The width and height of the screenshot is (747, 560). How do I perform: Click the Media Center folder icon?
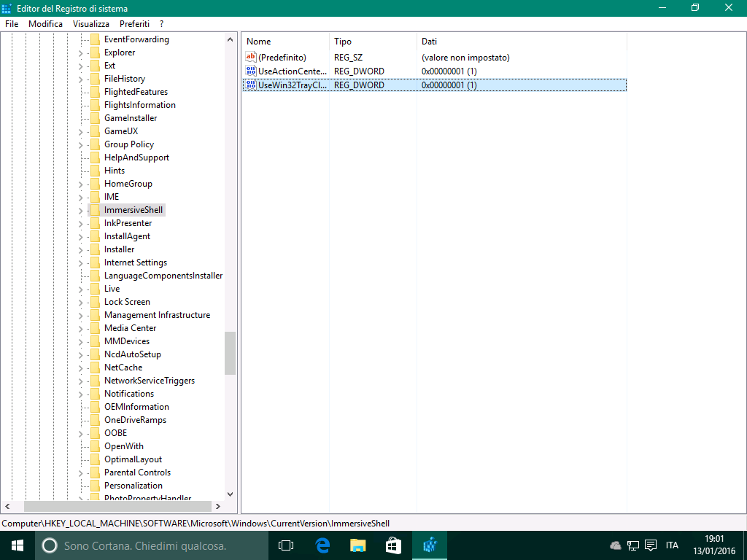coord(96,328)
